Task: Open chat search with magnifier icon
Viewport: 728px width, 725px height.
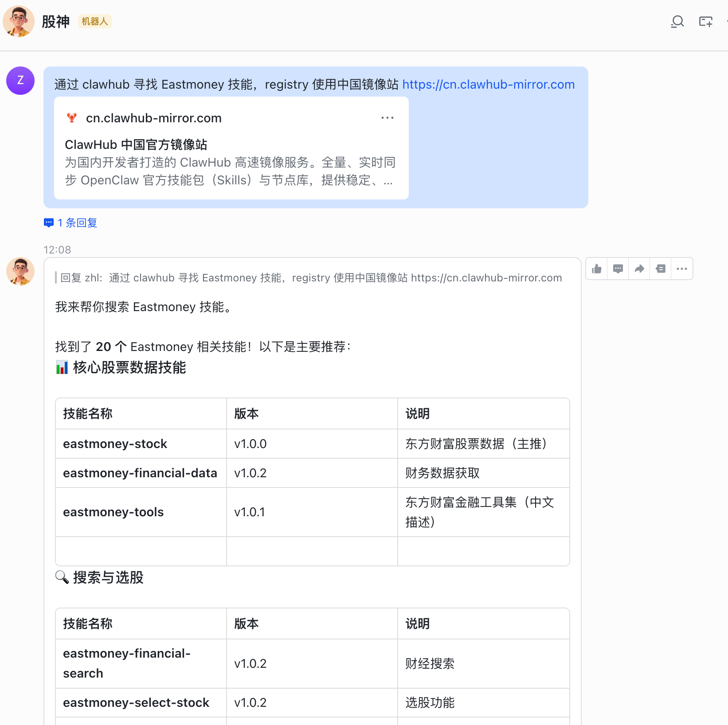Action: pyautogui.click(x=677, y=21)
